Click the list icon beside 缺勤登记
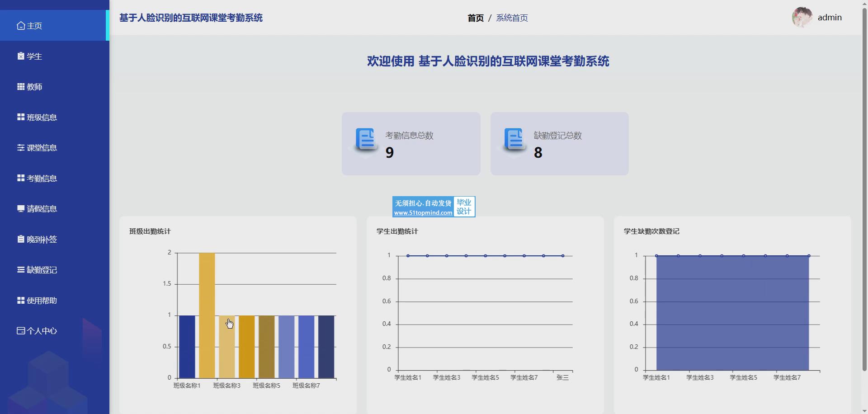868x414 pixels. coord(21,270)
